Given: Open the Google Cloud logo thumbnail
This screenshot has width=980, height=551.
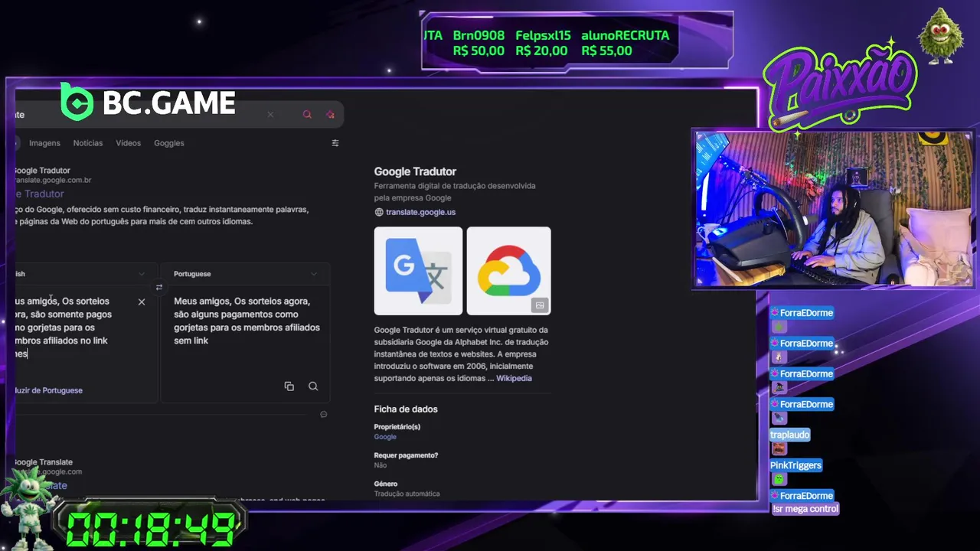Looking at the screenshot, I should pyautogui.click(x=508, y=271).
